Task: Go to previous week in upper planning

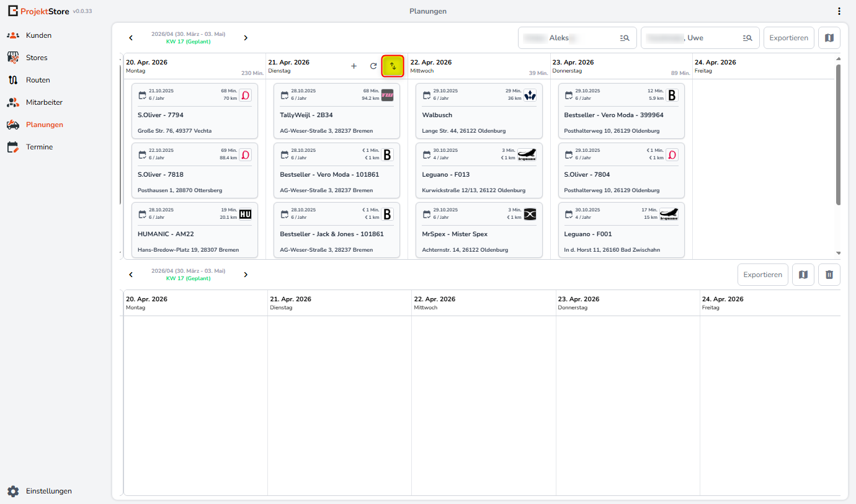Action: 131,38
